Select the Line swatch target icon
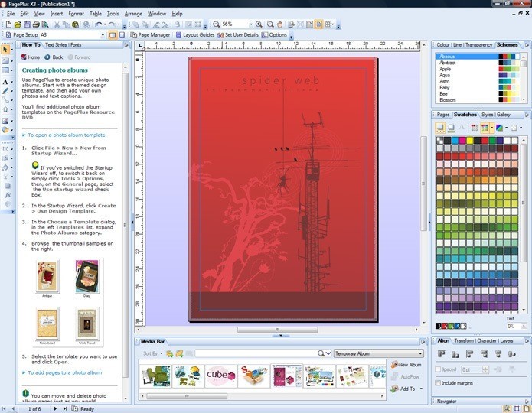This screenshot has width=532, height=413. pyautogui.click(x=451, y=128)
